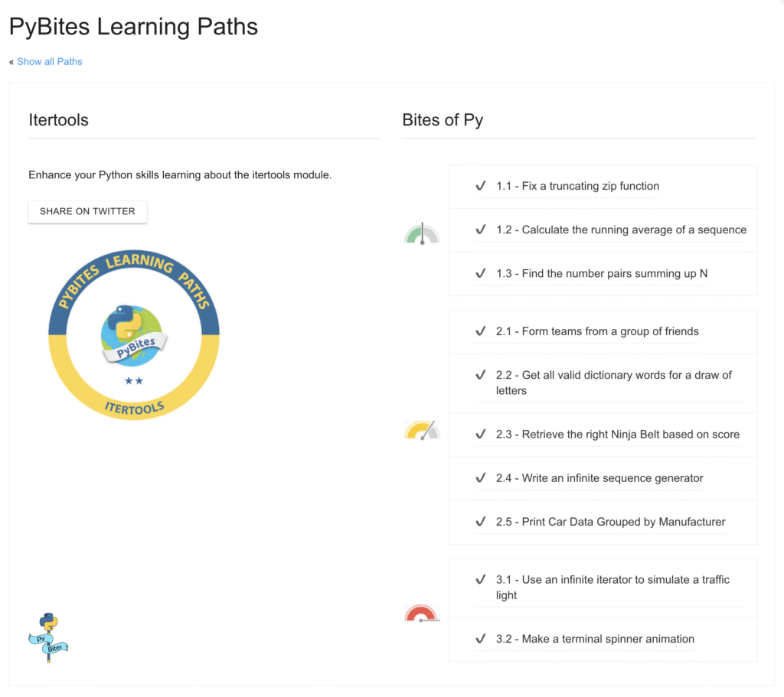
Task: Click the red advanced difficulty gauge icon
Action: (422, 614)
